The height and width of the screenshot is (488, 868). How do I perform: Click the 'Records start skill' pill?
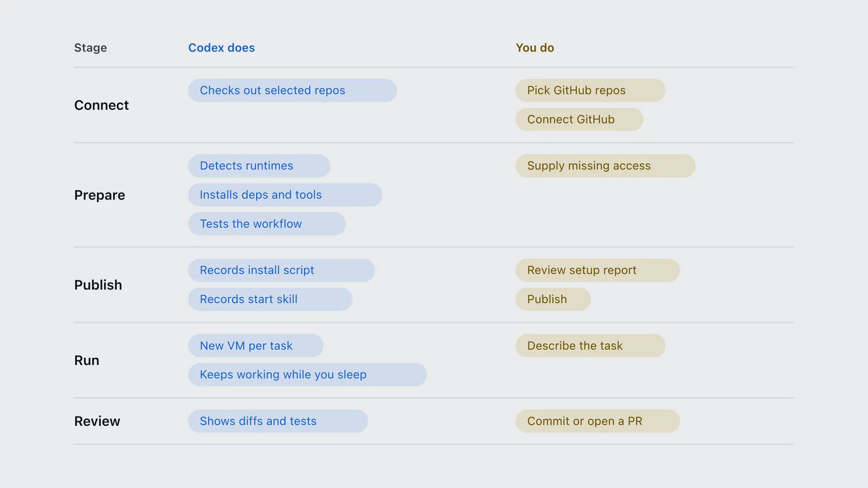270,299
